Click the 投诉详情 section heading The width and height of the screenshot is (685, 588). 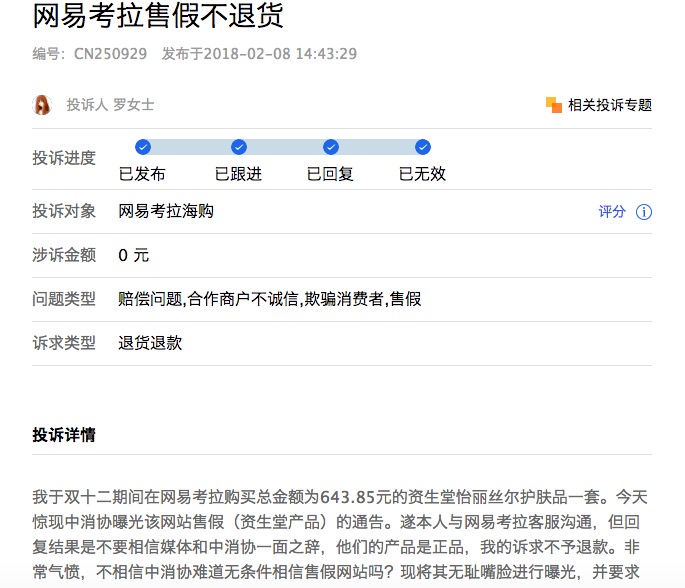point(64,435)
